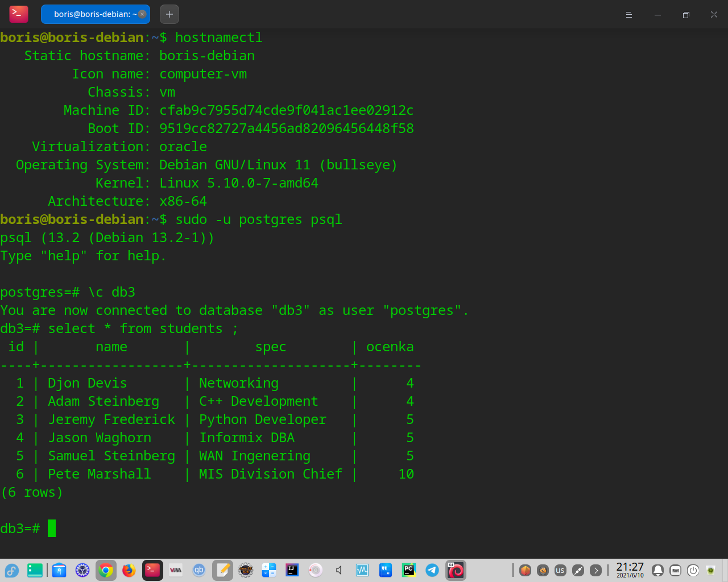The image size is (728, 582).
Task: Expand the notifications bell in the tray
Action: (x=657, y=570)
